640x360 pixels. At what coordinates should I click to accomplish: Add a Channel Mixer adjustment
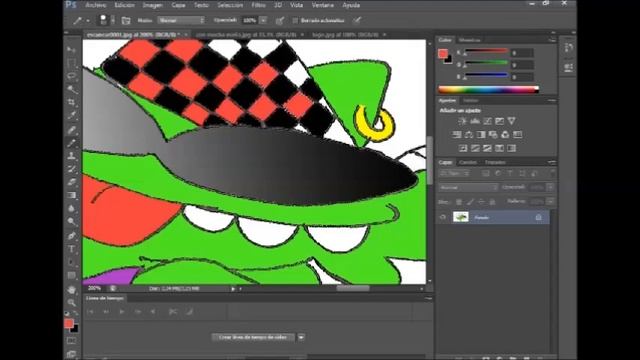click(x=505, y=134)
